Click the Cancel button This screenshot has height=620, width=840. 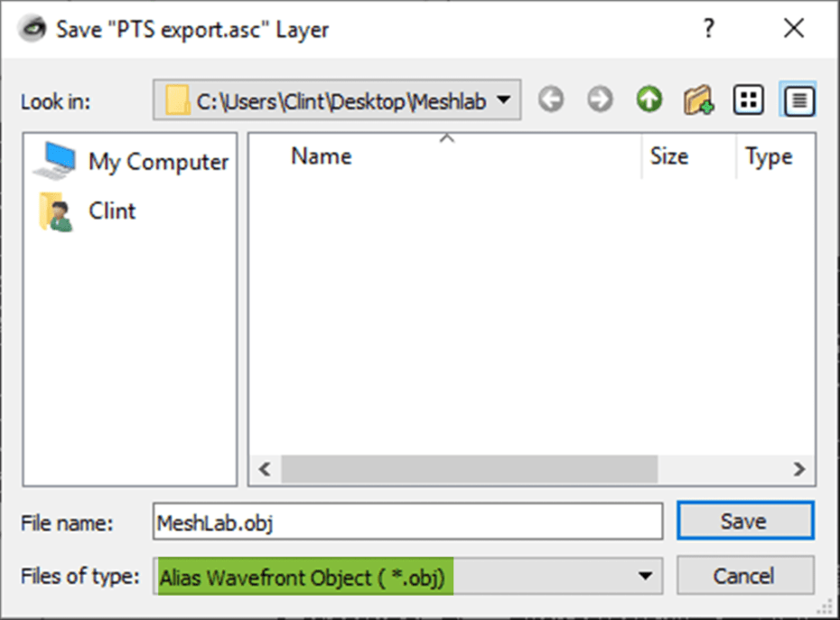[745, 576]
